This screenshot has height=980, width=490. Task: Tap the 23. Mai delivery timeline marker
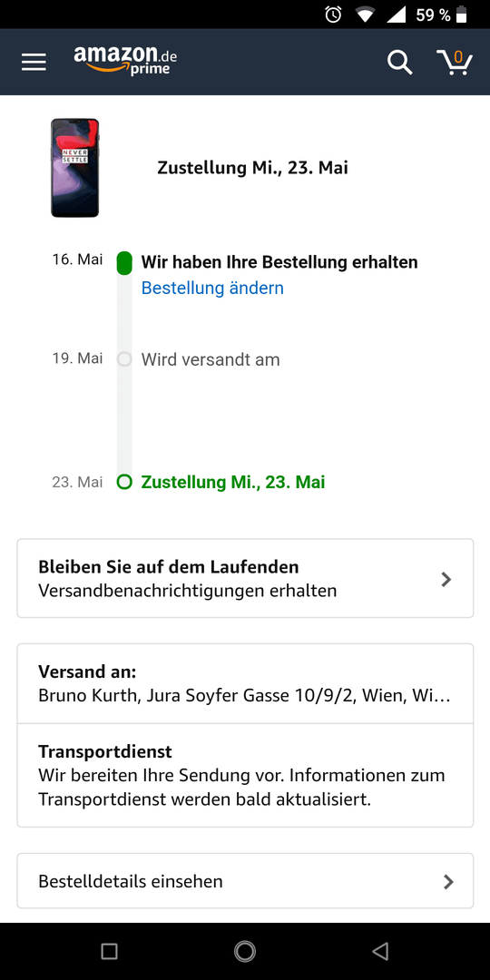124,483
